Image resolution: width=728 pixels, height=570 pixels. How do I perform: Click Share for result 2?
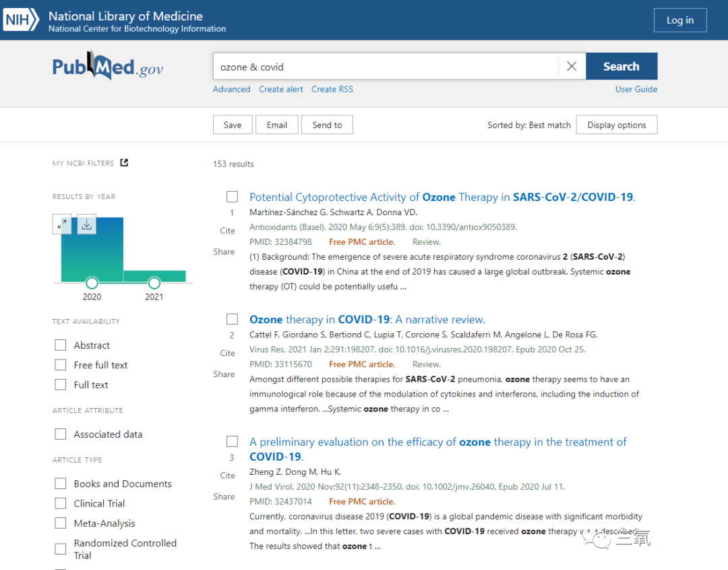224,374
